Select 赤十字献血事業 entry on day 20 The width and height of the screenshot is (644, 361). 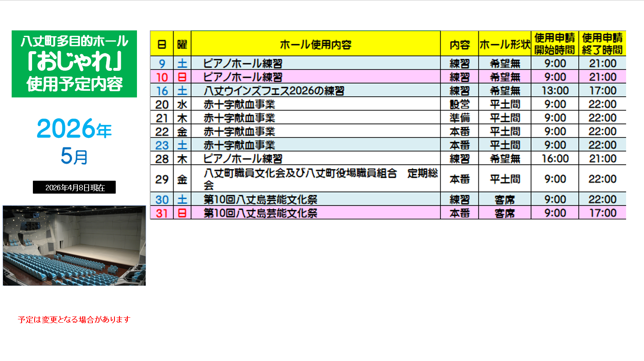[239, 105]
